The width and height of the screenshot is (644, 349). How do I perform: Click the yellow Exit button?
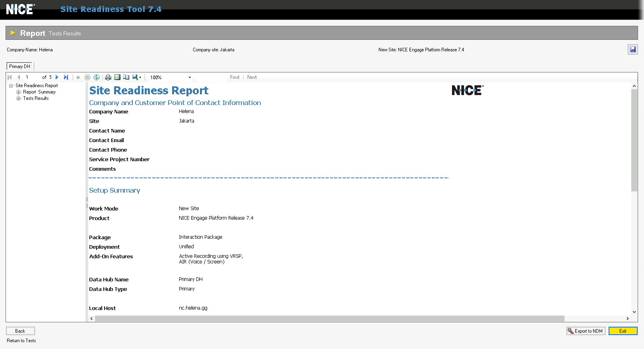pos(623,331)
